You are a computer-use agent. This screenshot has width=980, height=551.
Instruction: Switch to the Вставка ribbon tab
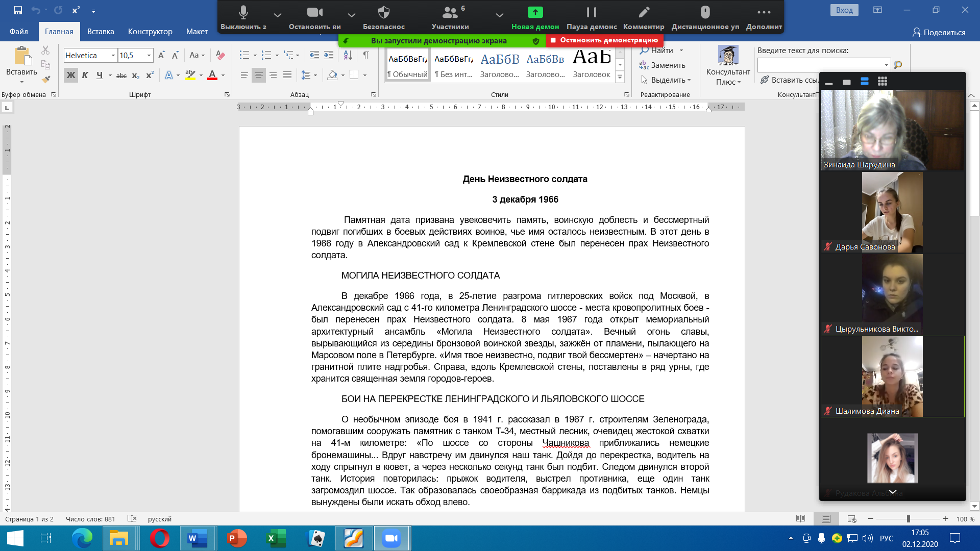click(x=101, y=32)
